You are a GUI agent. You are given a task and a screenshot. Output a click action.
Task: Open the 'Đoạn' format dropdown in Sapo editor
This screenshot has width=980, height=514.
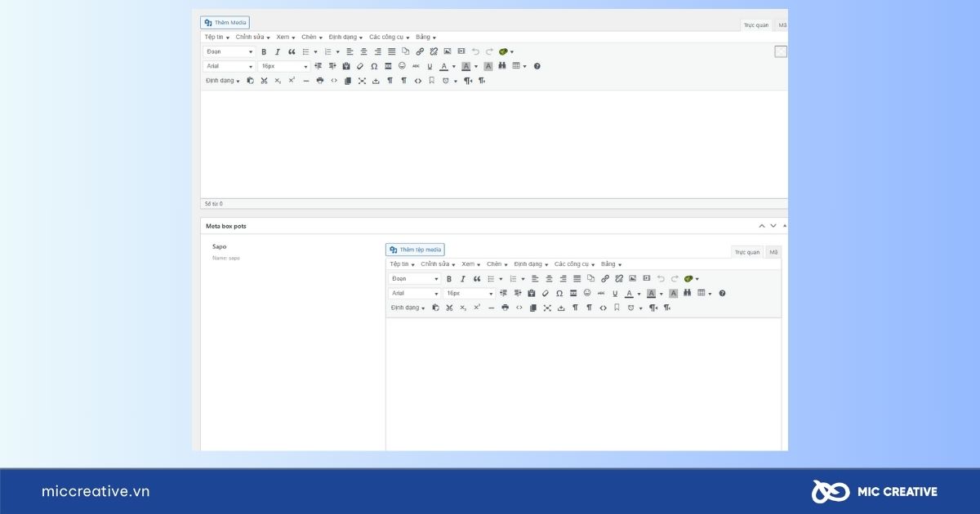(415, 279)
